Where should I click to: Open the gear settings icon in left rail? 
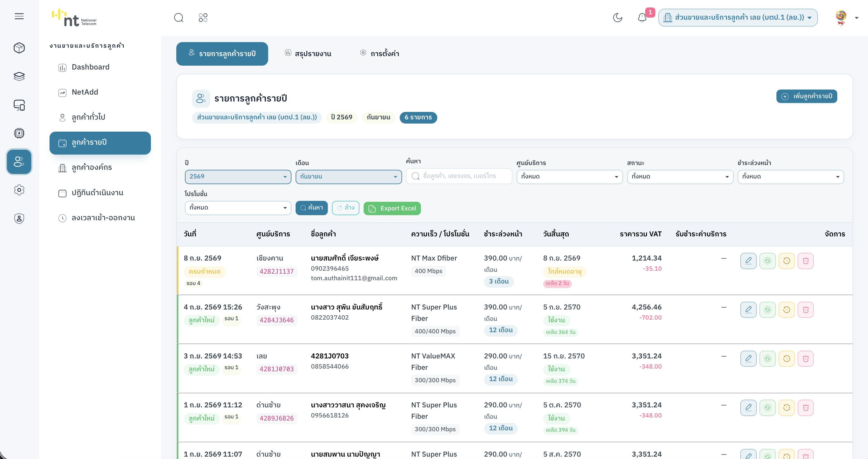(x=19, y=190)
